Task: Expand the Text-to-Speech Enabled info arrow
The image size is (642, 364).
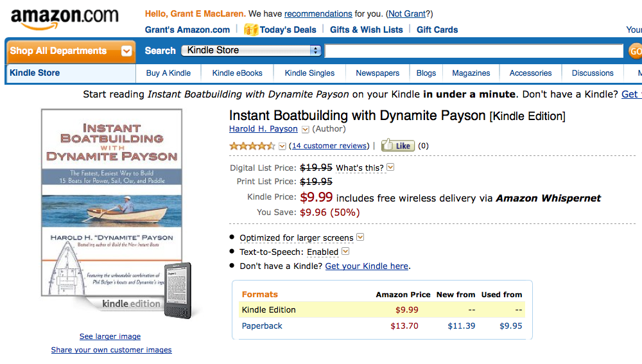Action: click(345, 252)
